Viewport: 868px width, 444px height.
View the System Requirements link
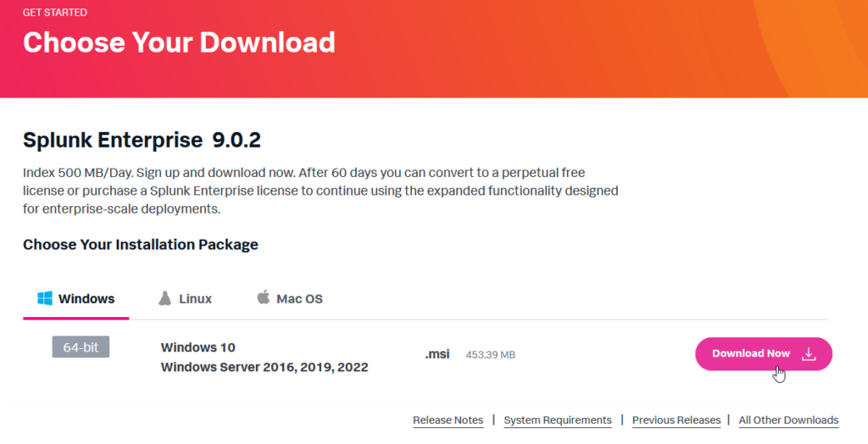pyautogui.click(x=558, y=420)
